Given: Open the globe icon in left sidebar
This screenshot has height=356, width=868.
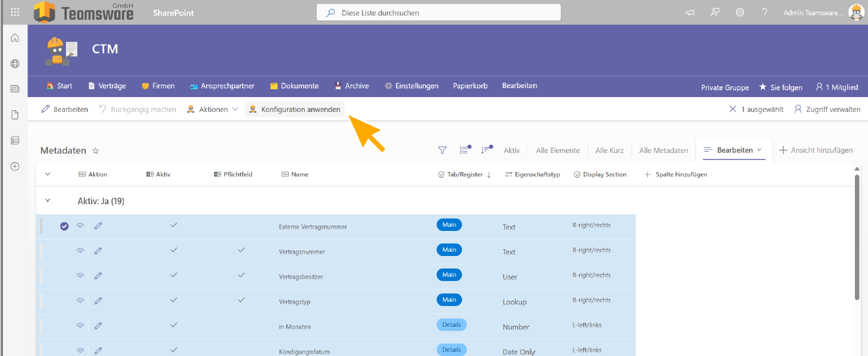Looking at the screenshot, I should pyautogui.click(x=15, y=64).
